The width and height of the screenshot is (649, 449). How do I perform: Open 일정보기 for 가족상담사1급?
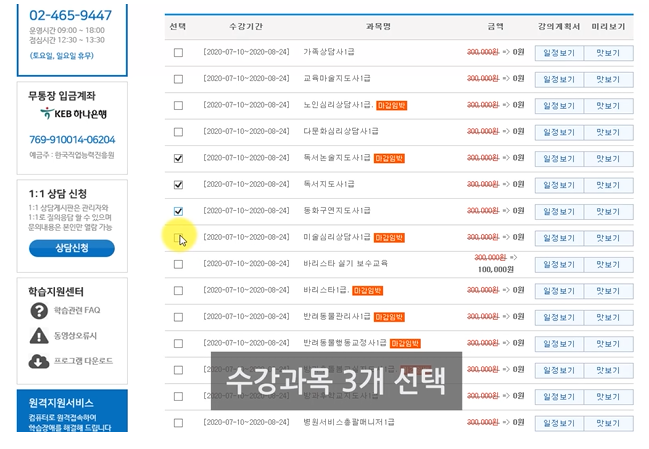click(559, 53)
